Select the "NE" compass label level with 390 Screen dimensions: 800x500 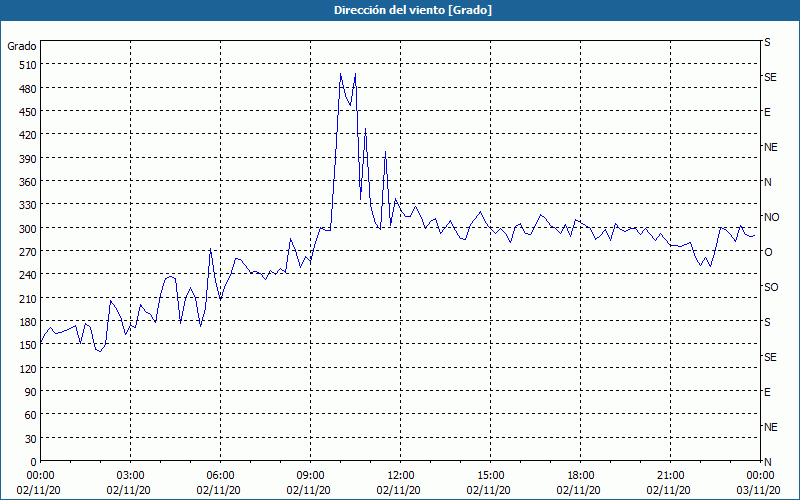(x=770, y=147)
